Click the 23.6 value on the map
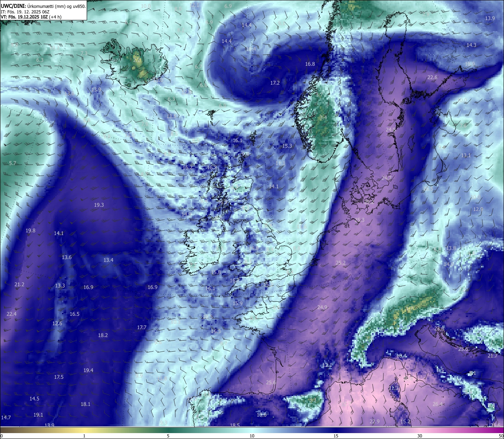This screenshot has width=504, height=439. click(x=463, y=349)
